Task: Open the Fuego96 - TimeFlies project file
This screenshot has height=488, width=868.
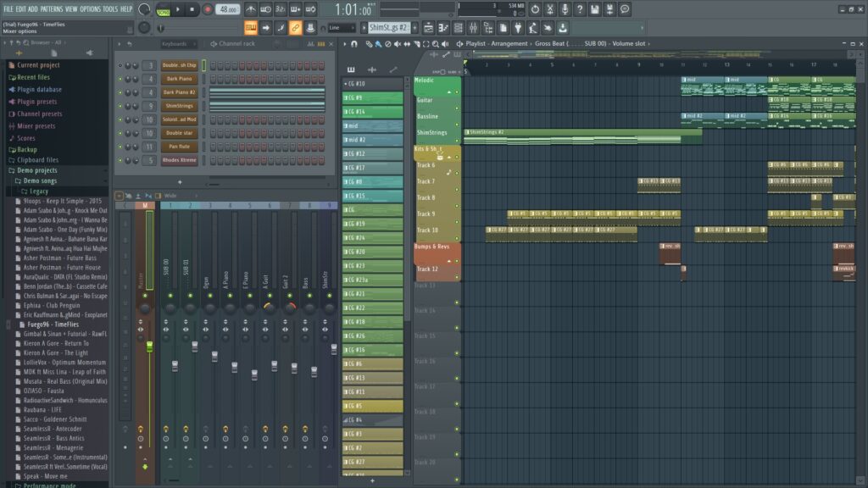Action: tap(53, 324)
